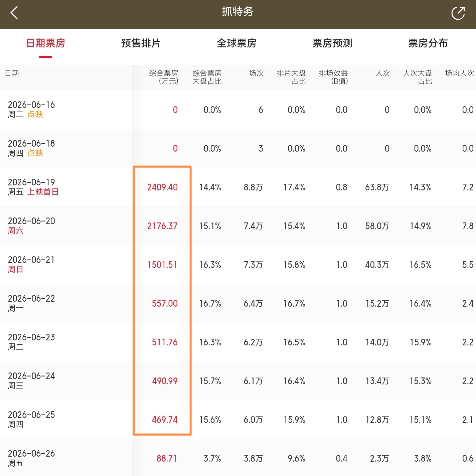Click the 7.4万 screenings cell
The width and height of the screenshot is (476, 476).
click(253, 226)
